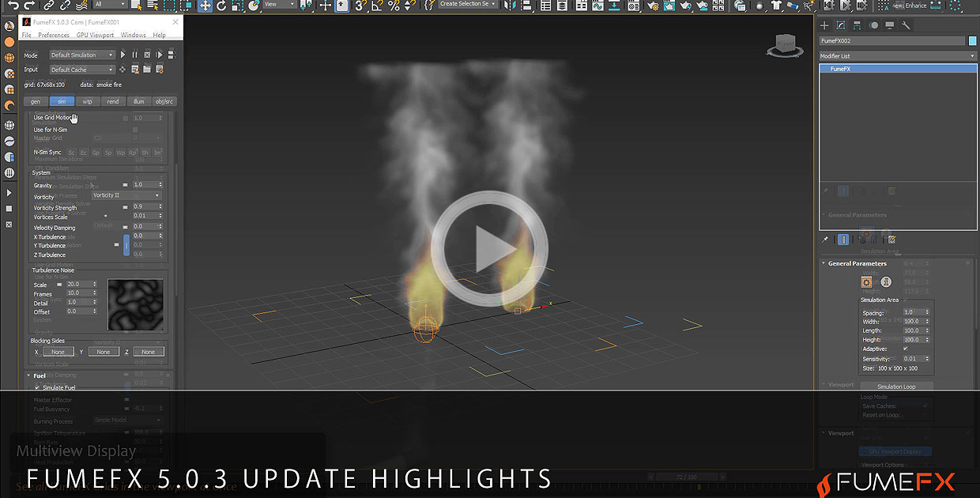This screenshot has height=498, width=980.
Task: Click the FumeFX open cache folder icon
Action: click(x=147, y=70)
